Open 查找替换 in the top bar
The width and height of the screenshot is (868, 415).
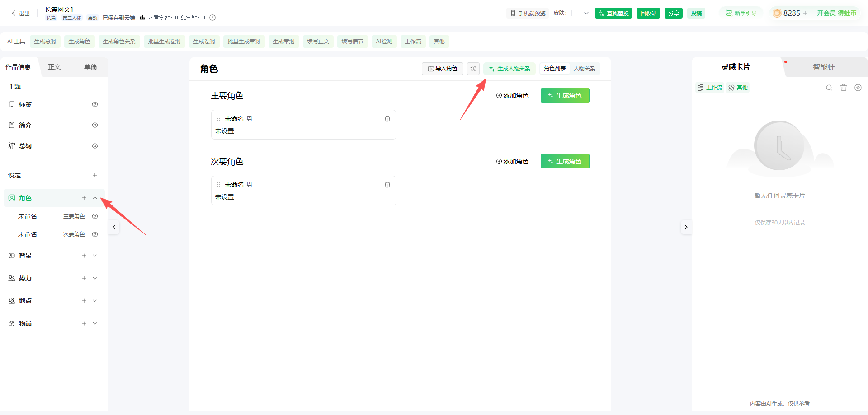(613, 13)
